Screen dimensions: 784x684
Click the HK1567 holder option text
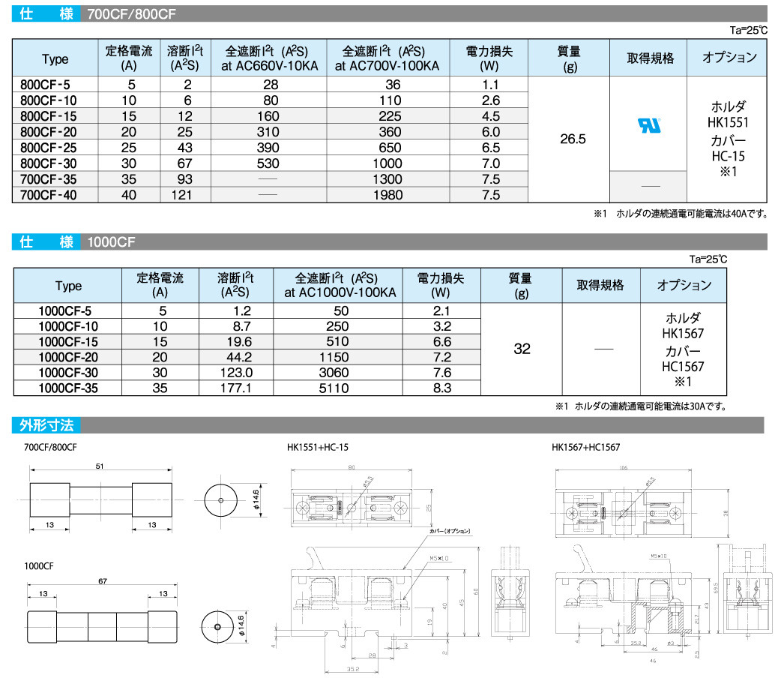coord(683,334)
